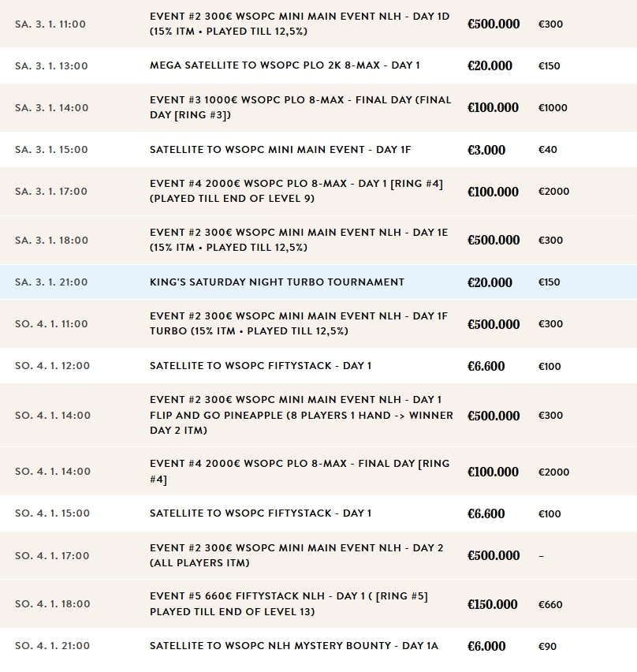This screenshot has height=672, width=637.
Task: Open the 12:00 Fiftystack satellite on Sunday
Action: [x=260, y=366]
